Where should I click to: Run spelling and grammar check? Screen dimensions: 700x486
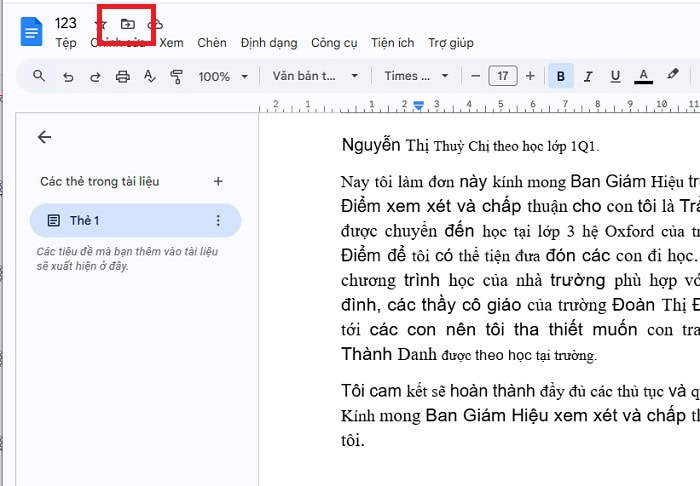tap(150, 76)
